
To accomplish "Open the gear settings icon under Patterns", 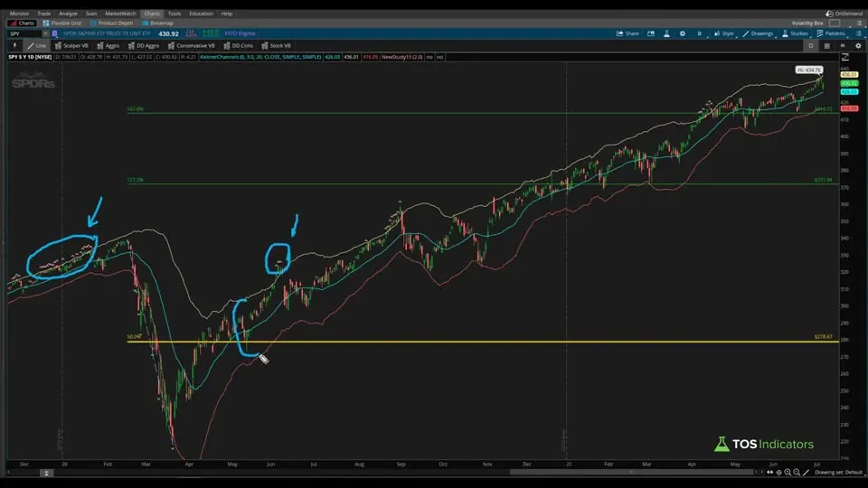I will (859, 46).
